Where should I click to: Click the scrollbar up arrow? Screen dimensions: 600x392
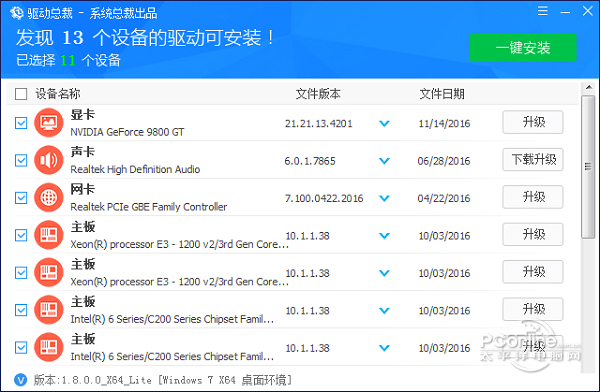(589, 88)
